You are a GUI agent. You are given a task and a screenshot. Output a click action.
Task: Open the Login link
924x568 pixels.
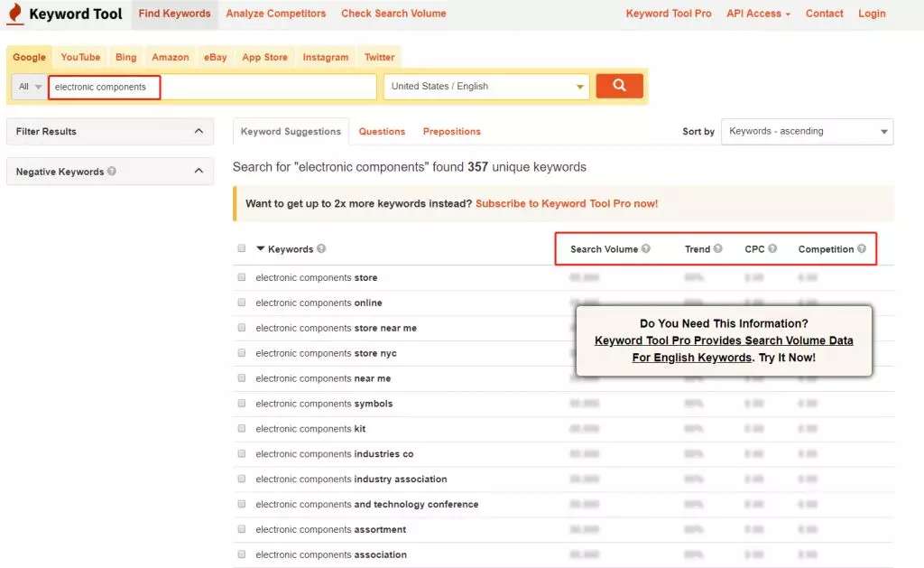872,14
